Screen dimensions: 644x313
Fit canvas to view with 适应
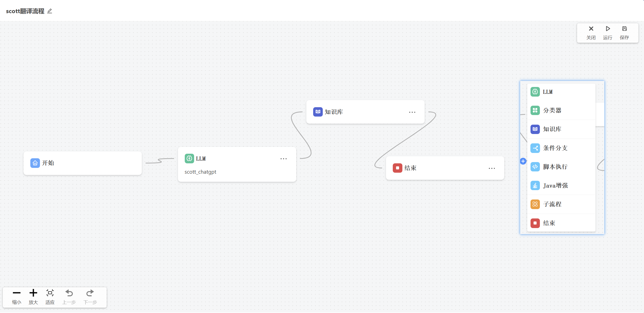pos(50,297)
